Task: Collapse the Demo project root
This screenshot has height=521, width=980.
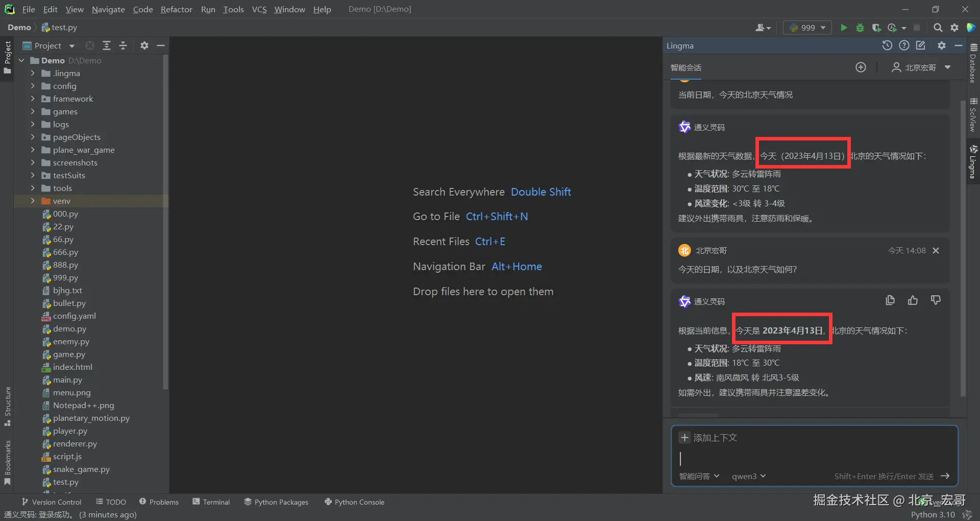Action: (x=21, y=60)
